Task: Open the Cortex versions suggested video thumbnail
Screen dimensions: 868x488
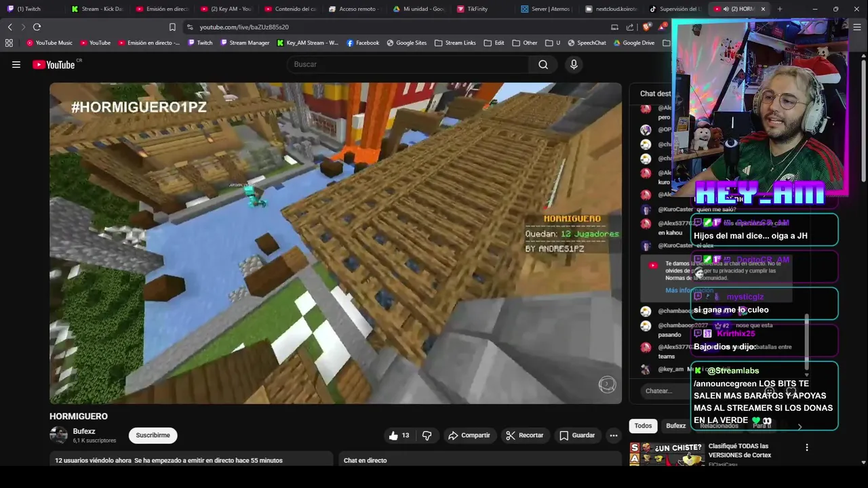Action: pos(667,453)
